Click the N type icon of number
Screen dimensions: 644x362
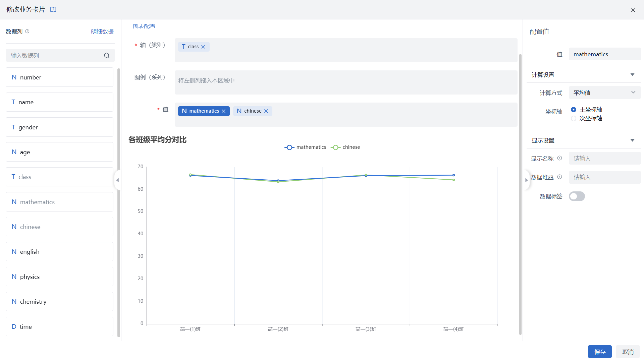click(14, 77)
